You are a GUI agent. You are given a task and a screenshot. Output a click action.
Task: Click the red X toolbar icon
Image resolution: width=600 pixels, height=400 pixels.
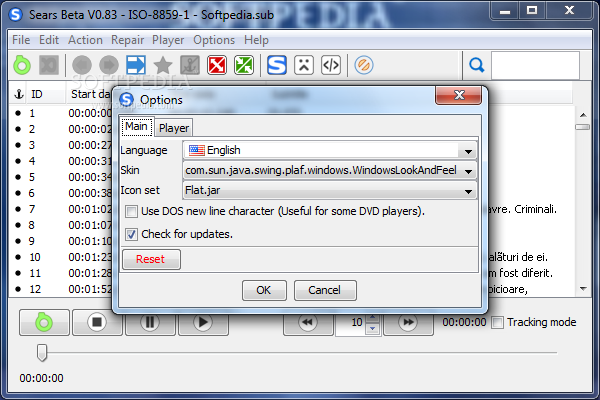point(217,65)
